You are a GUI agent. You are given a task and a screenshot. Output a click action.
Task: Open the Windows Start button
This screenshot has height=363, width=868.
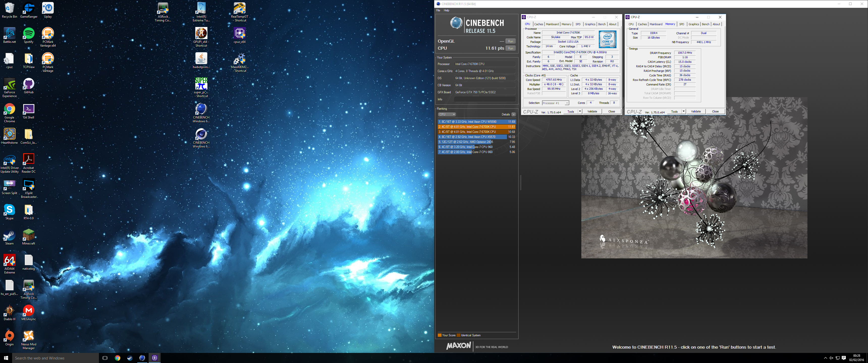(x=6, y=358)
